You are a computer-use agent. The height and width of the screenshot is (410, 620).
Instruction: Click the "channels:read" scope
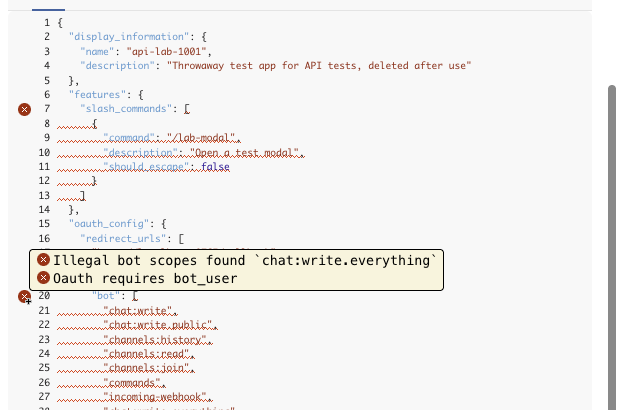(146, 353)
